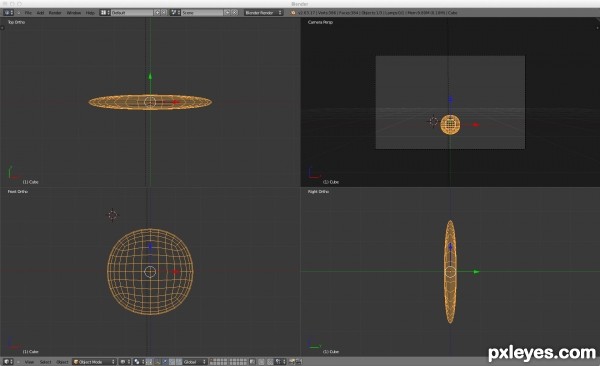
Task: Collapse the 3D view header menus
Action: [x=18, y=362]
